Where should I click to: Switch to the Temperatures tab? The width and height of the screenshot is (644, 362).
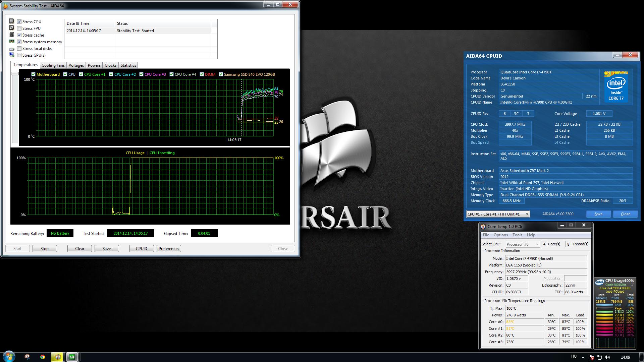tap(25, 65)
